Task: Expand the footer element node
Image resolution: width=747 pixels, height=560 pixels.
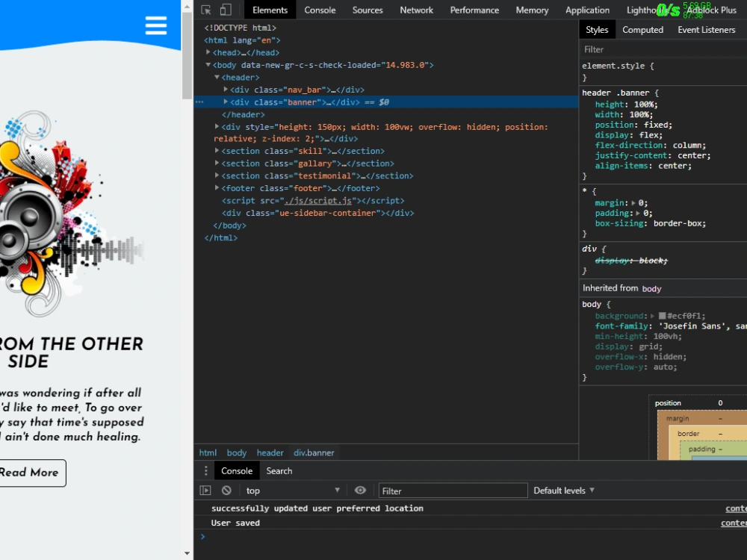Action: [217, 187]
